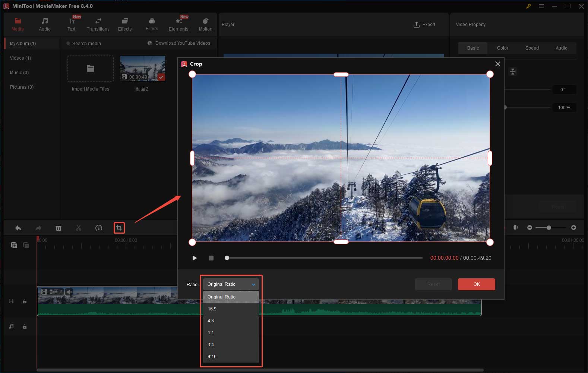Switch to Color property tab
Image resolution: width=588 pixels, height=373 pixels.
[502, 48]
